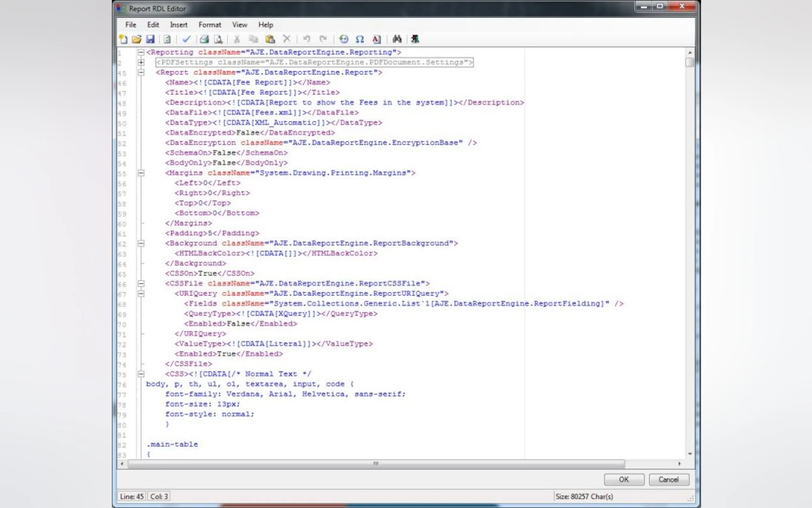This screenshot has width=812, height=508.
Task: Collapse the Report node on line 45
Action: 141,72
